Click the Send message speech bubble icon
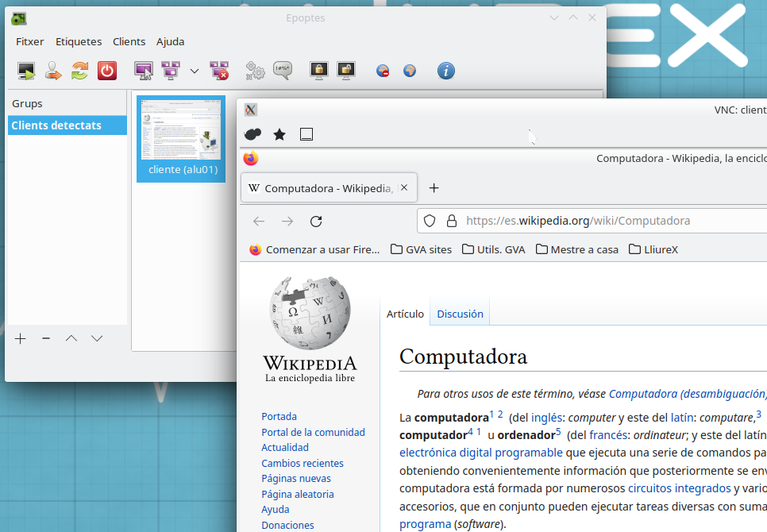This screenshot has width=767, height=532. (282, 70)
